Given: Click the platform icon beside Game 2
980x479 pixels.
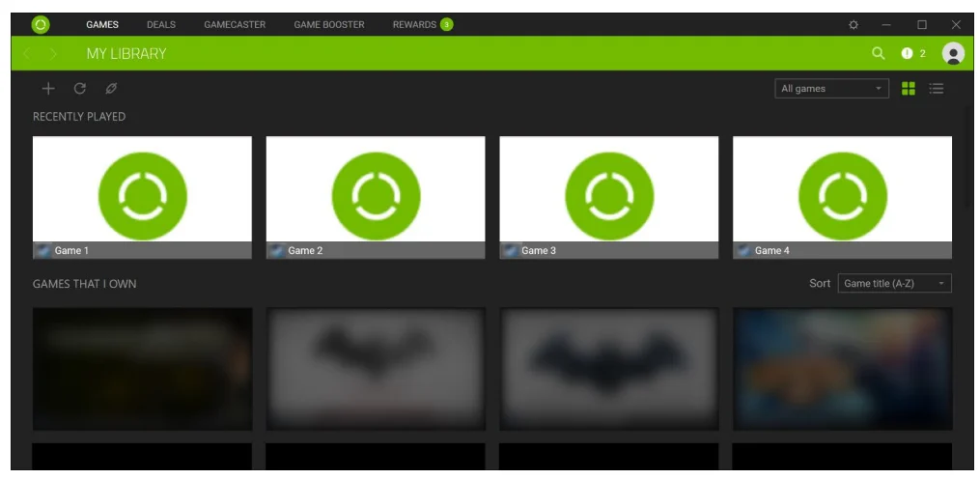Looking at the screenshot, I should [277, 251].
